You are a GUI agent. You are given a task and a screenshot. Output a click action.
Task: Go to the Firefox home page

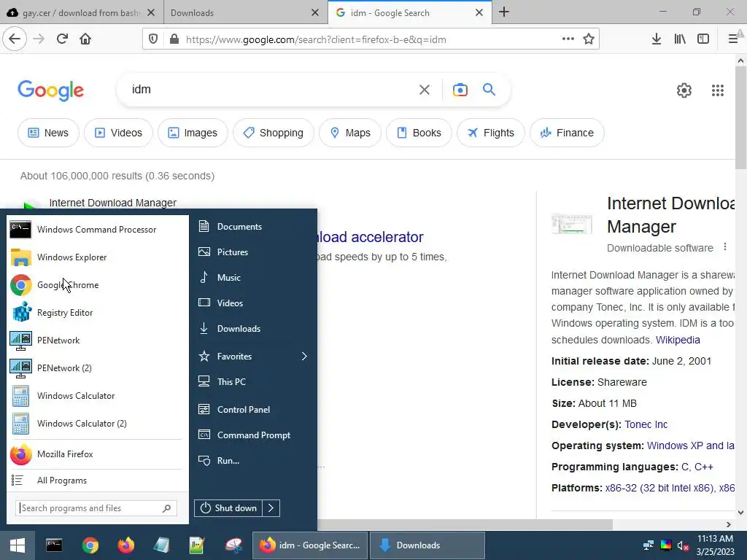pyautogui.click(x=85, y=39)
